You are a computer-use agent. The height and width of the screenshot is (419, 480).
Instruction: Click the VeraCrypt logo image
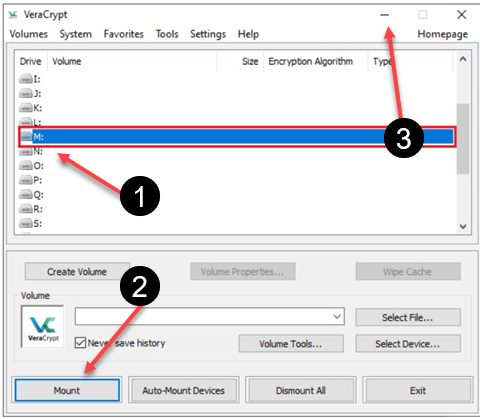click(43, 327)
